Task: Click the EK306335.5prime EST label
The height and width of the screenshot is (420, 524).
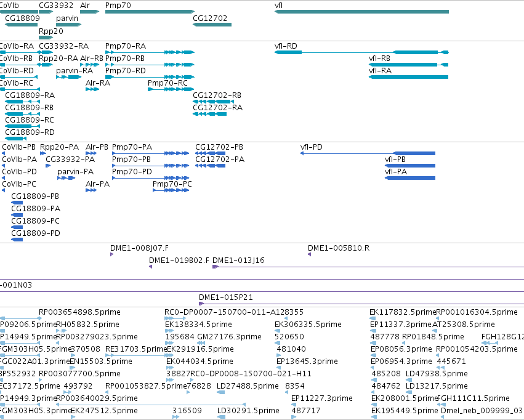Action: (308, 325)
